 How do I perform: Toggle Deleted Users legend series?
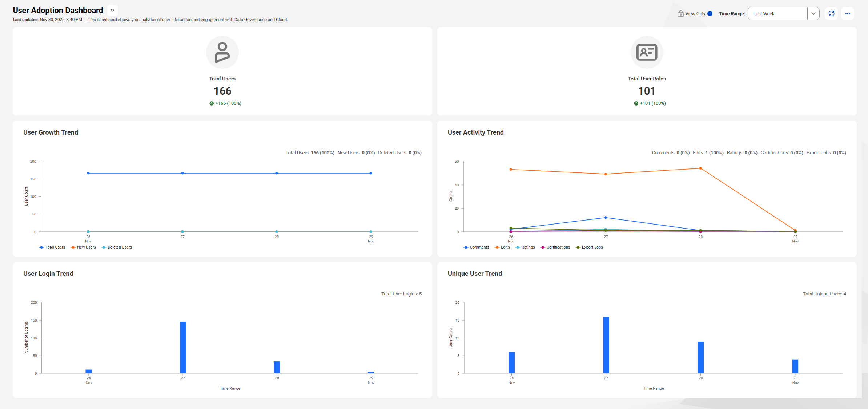(x=117, y=247)
